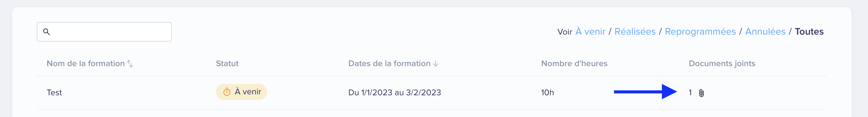Click the paperclip attachment icon
This screenshot has height=117, width=868.
701,93
